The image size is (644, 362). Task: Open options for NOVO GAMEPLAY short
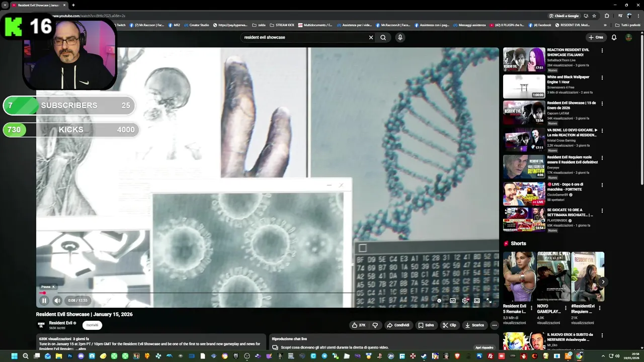(566, 308)
